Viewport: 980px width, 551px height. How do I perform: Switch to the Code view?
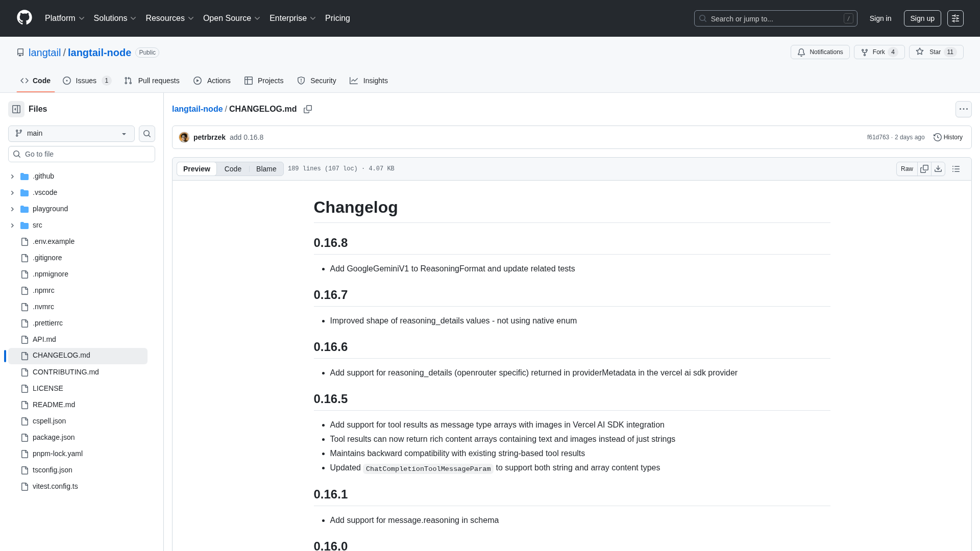[233, 169]
